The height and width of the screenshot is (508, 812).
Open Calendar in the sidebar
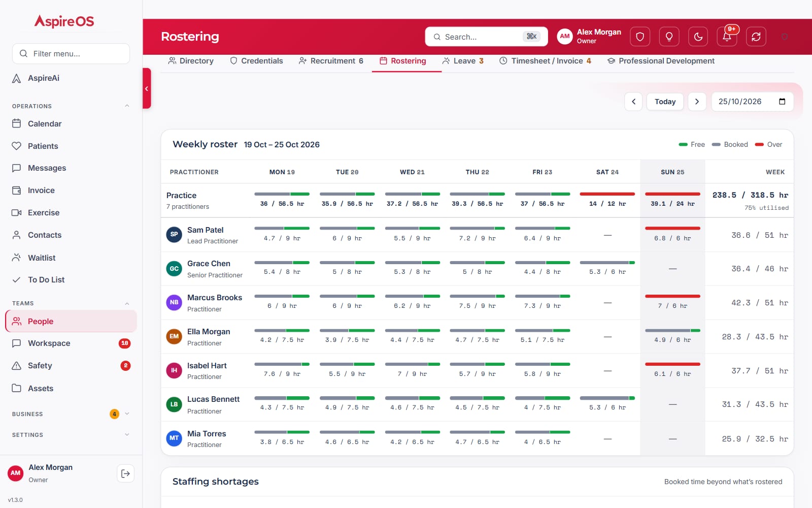click(71, 123)
